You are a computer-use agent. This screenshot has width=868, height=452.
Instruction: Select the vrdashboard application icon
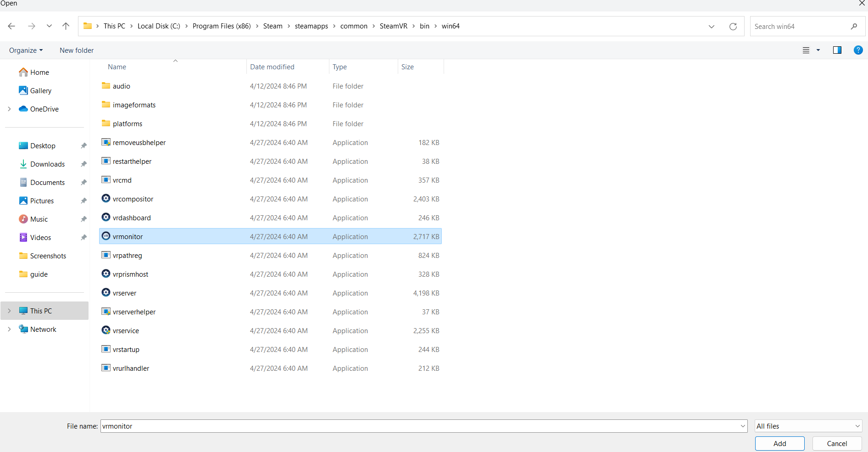point(106,217)
